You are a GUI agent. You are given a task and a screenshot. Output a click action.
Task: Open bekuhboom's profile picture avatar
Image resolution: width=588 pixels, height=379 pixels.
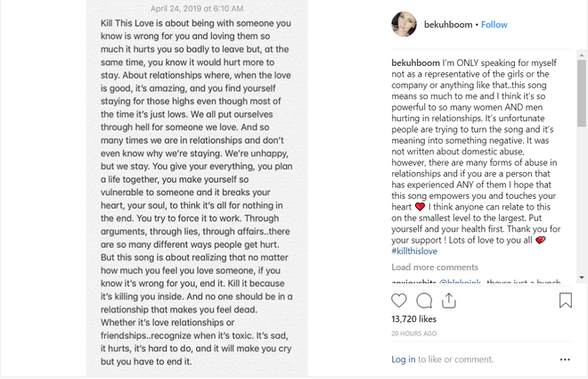(404, 24)
